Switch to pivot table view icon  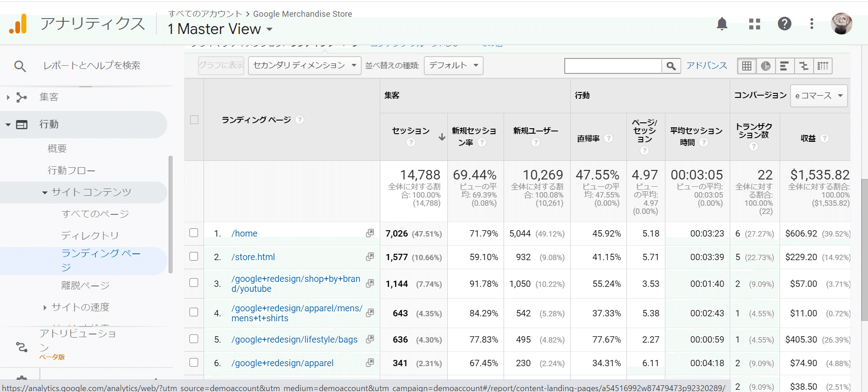click(823, 66)
